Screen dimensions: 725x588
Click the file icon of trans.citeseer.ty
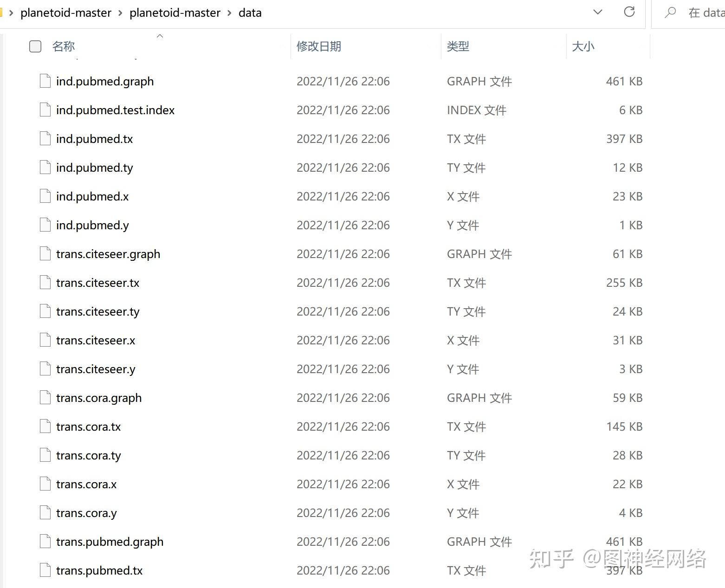tap(45, 311)
